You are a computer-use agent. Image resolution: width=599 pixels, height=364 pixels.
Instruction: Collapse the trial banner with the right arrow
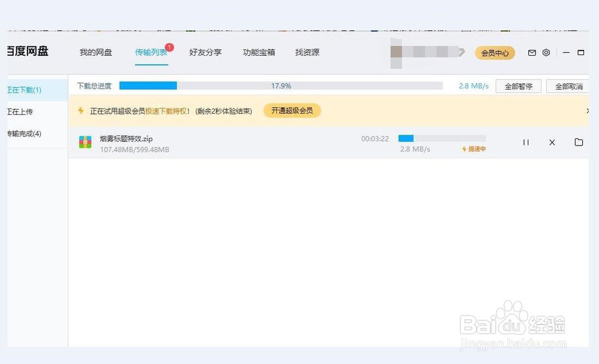pyautogui.click(x=588, y=111)
